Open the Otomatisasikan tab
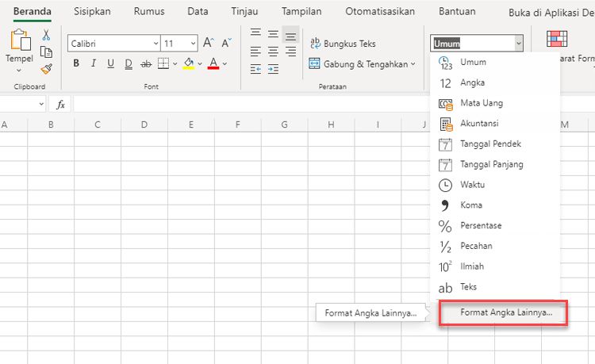595x364 pixels. [380, 12]
